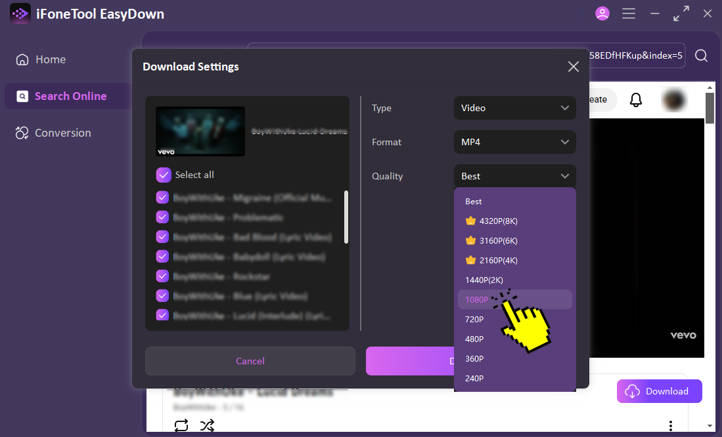Toggle checkbox for the Babydoll track
The height and width of the screenshot is (437, 722).
pyautogui.click(x=162, y=256)
